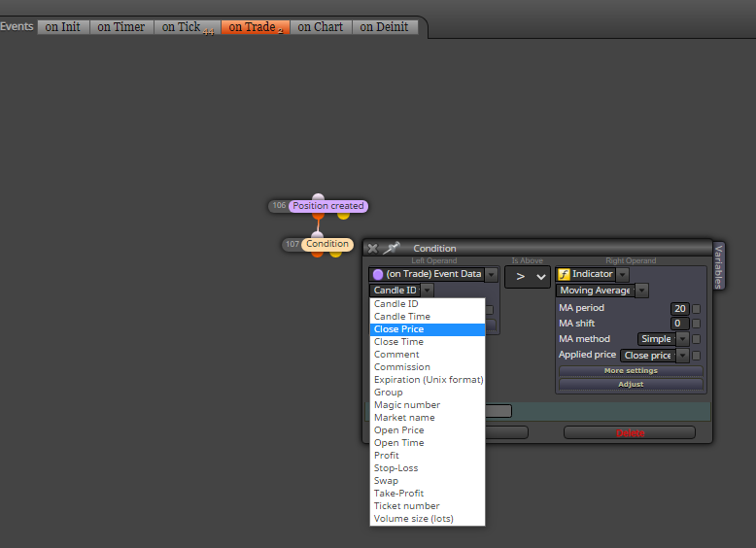Click the grey input dot above Position created
The width and height of the screenshot is (756, 548).
[318, 196]
